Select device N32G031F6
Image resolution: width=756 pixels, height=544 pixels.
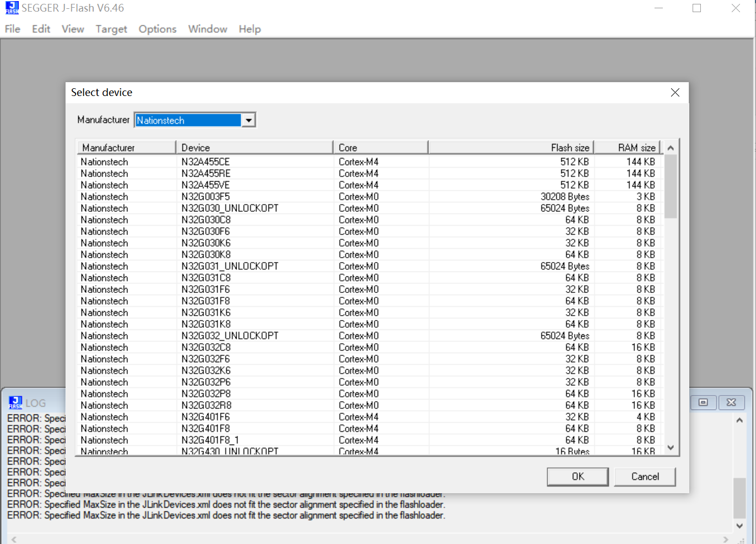click(205, 289)
